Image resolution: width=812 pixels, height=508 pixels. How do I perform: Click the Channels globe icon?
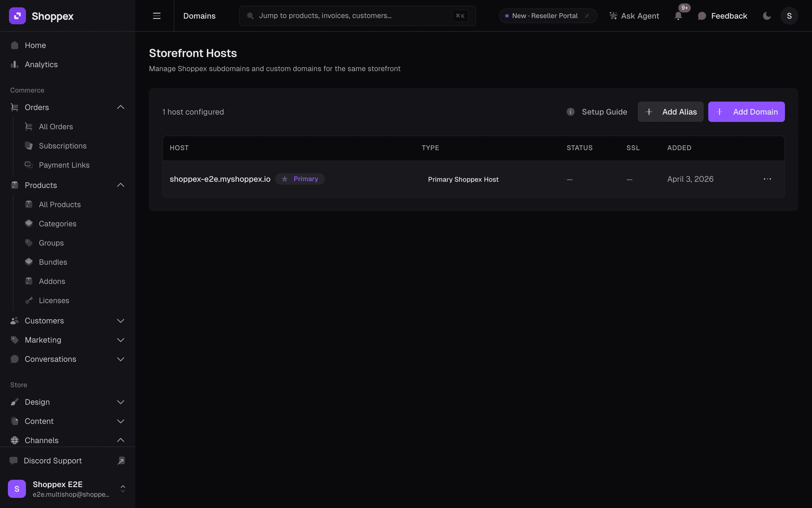(x=14, y=440)
